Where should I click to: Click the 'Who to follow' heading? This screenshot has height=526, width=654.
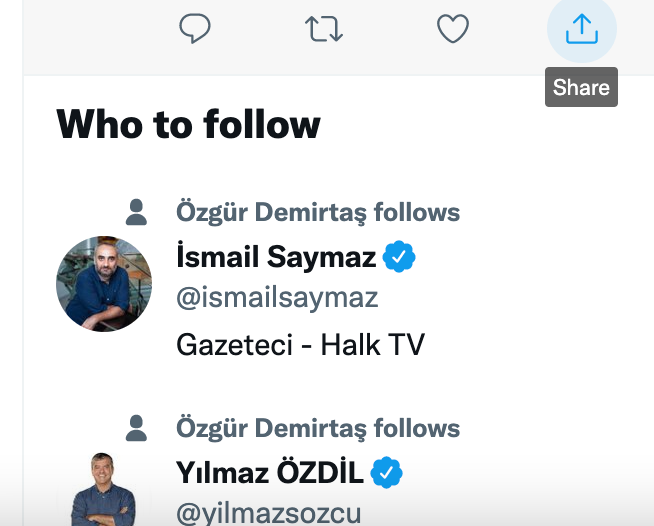click(188, 125)
